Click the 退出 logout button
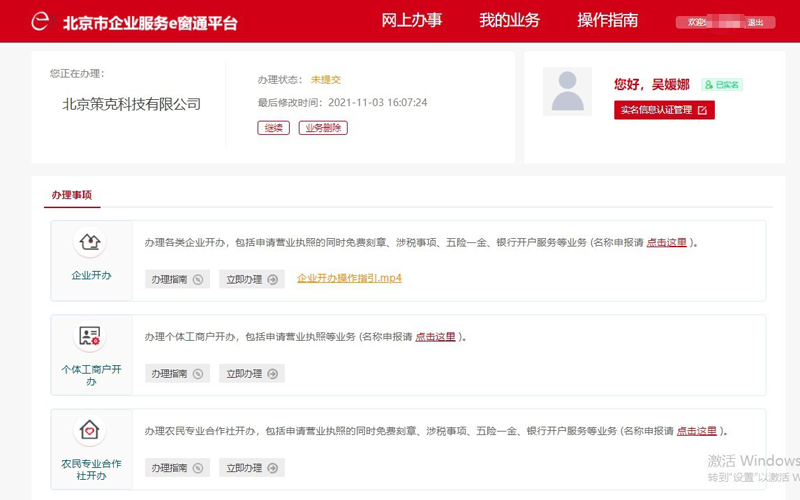Image resolution: width=800 pixels, height=500 pixels. [756, 22]
